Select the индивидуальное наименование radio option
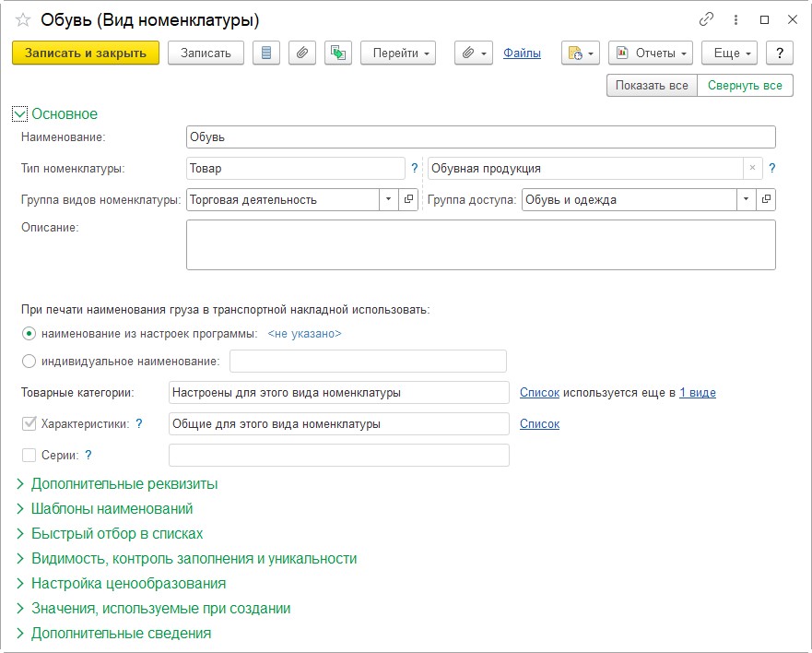The width and height of the screenshot is (812, 653). [x=29, y=362]
